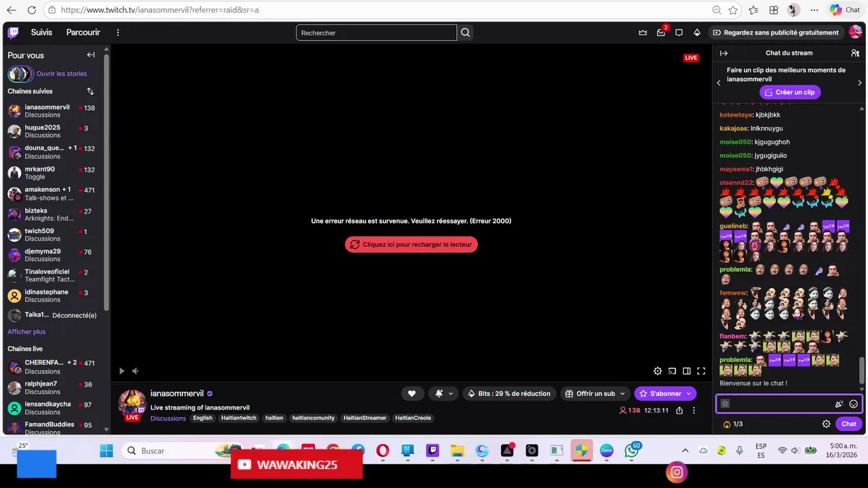This screenshot has width=868, height=488.
Task: Sort the Chaînes suivies list
Action: [x=90, y=91]
